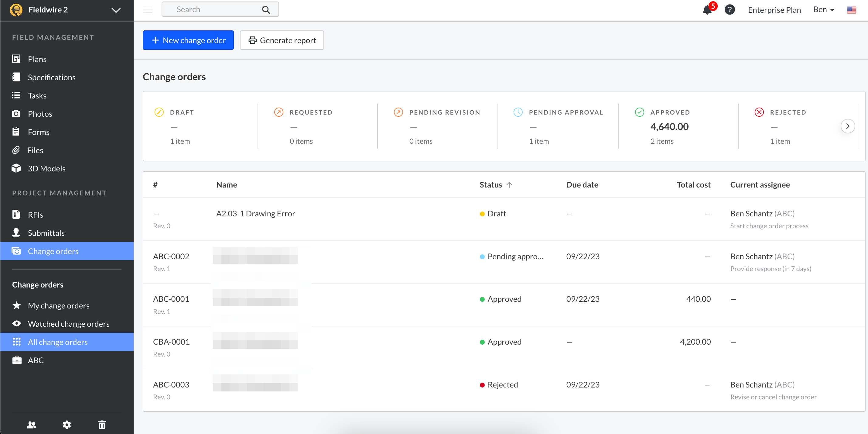Image resolution: width=868 pixels, height=434 pixels.
Task: Click the hamburger menu icon
Action: pos(148,9)
